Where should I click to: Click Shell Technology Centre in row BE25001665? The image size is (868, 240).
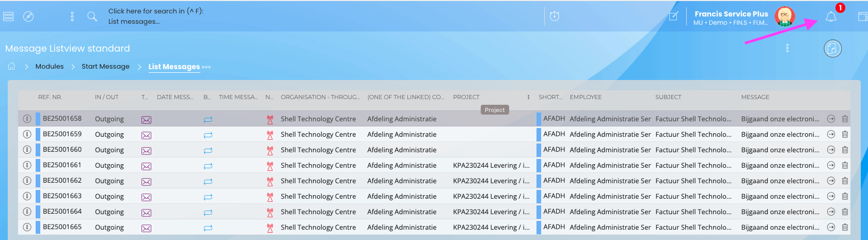click(318, 227)
